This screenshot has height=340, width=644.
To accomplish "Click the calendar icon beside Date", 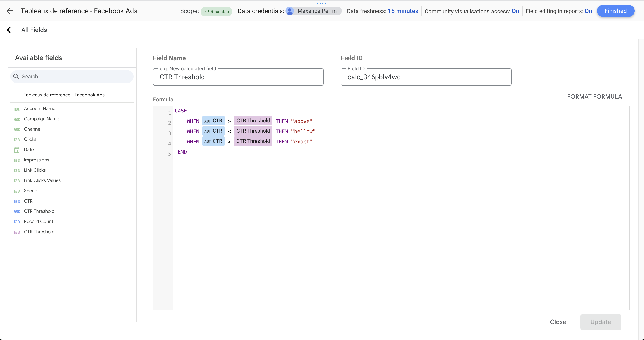I will [x=16, y=149].
